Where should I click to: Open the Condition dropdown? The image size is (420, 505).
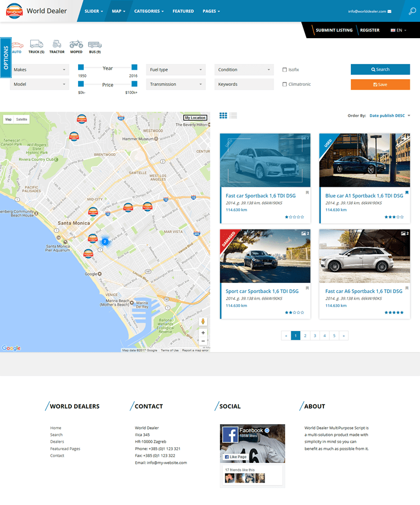pyautogui.click(x=244, y=70)
